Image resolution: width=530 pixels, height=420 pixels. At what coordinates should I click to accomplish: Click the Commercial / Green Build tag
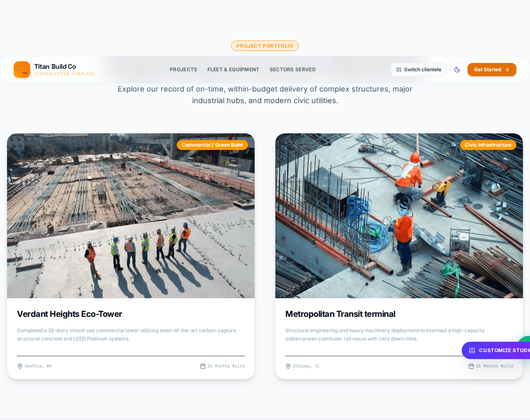[212, 145]
